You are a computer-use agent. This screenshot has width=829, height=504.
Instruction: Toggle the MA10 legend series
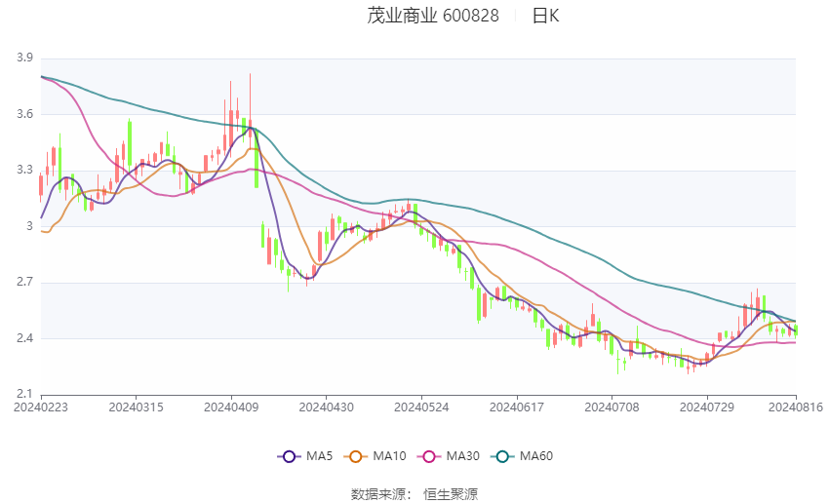(375, 456)
